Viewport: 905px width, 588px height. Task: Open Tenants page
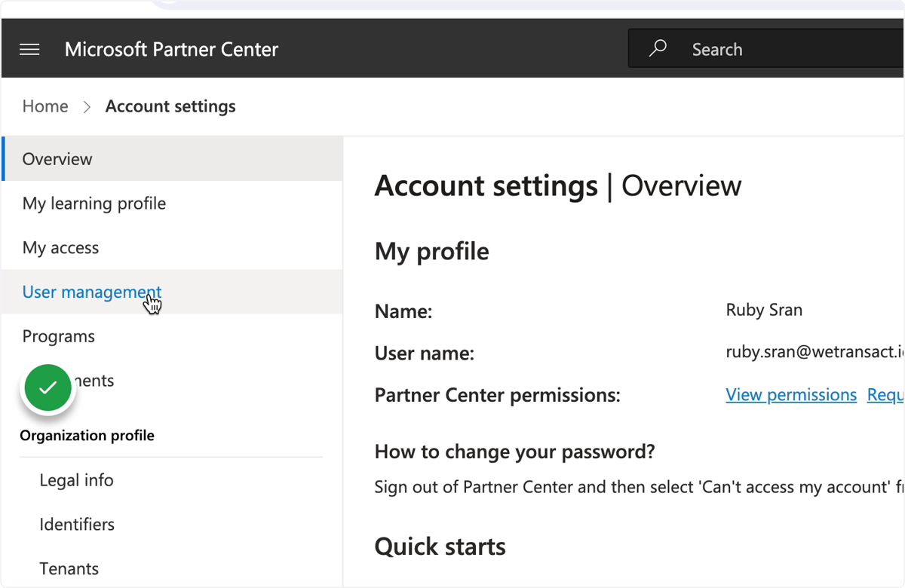click(69, 569)
